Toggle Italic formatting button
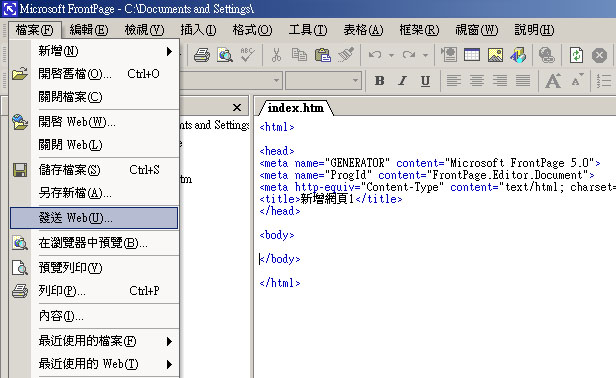This screenshot has width=616, height=378. 402,81
